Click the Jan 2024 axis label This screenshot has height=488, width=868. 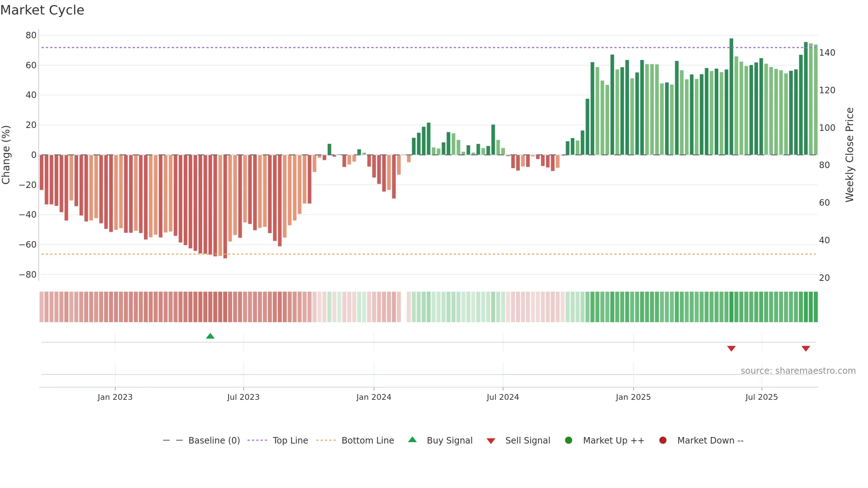point(374,397)
